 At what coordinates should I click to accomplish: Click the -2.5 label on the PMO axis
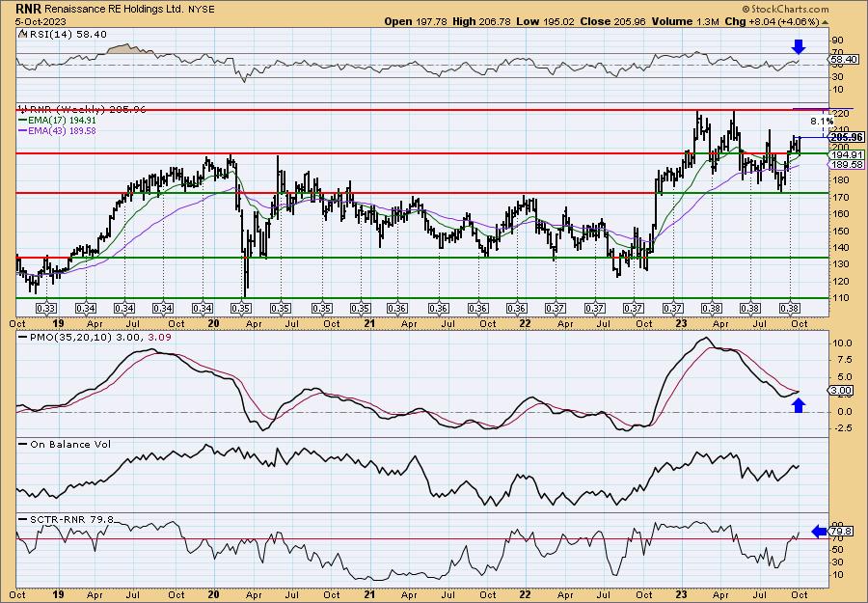(x=843, y=428)
